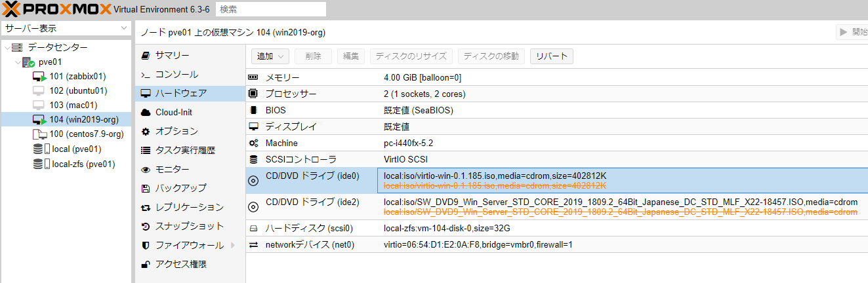Click the Start (開始) button
Viewport: 868px width, 283px height.
coord(852,31)
